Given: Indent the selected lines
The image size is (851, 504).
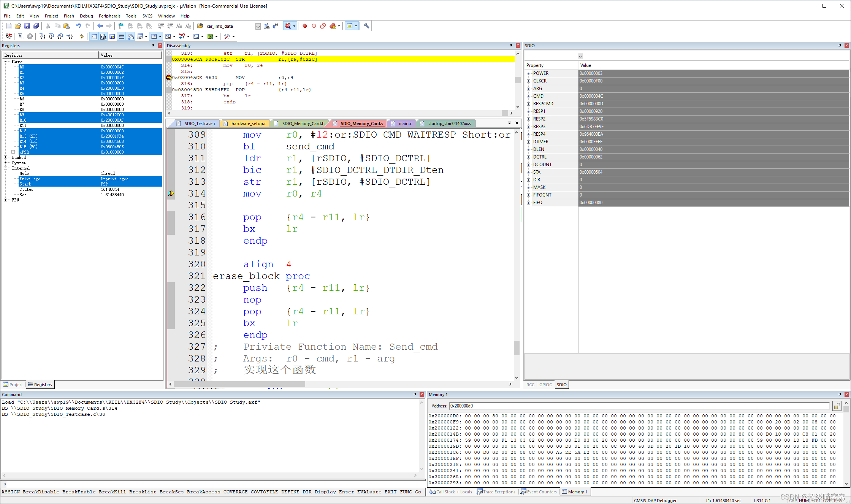Looking at the screenshot, I should (161, 26).
